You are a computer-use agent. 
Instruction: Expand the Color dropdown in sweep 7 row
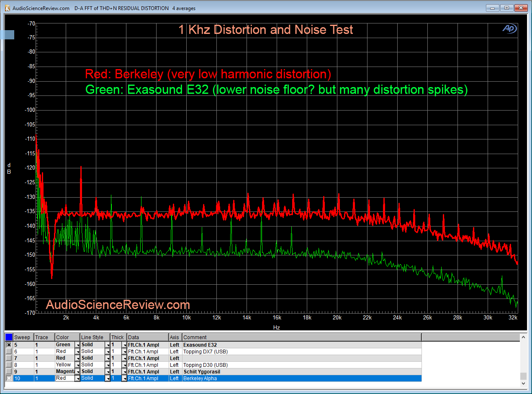77,358
